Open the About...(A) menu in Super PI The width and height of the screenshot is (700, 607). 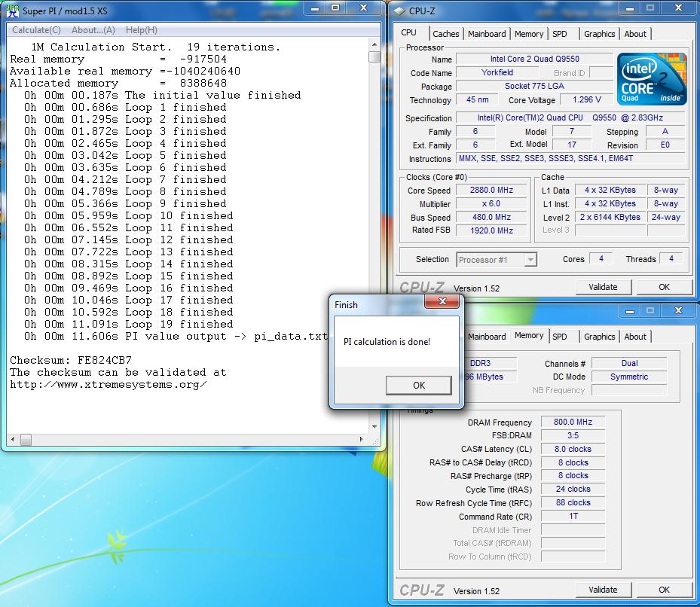(x=93, y=30)
